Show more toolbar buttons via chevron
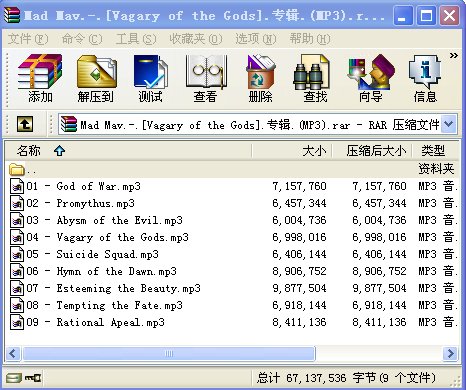This screenshot has width=466, height=390. 453,55
